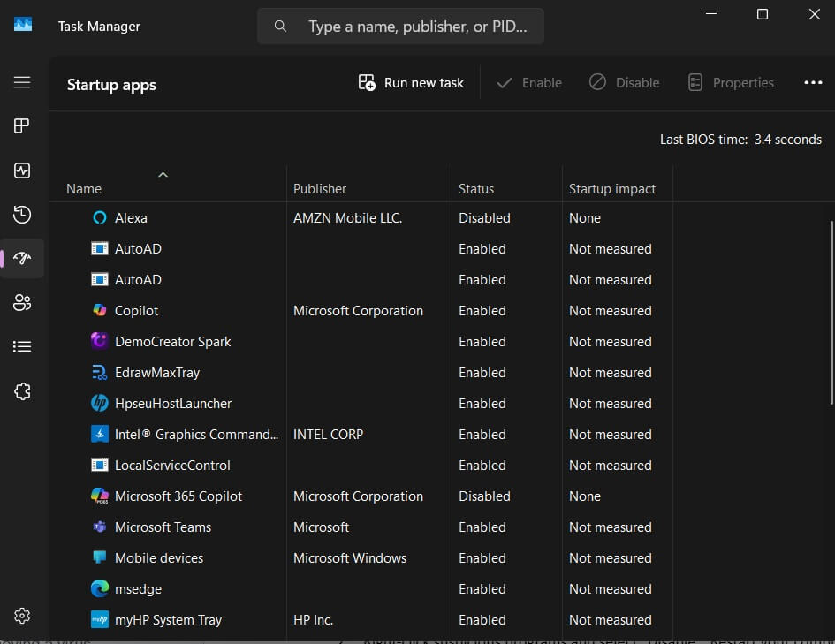
Task: Click Microsoft Windows publisher cell
Action: coord(350,557)
